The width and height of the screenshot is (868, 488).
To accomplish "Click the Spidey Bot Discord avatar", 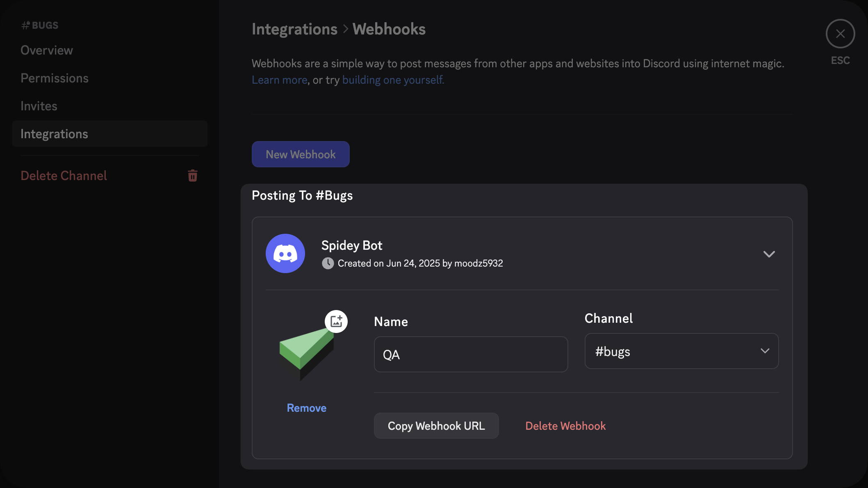I will coord(285,253).
